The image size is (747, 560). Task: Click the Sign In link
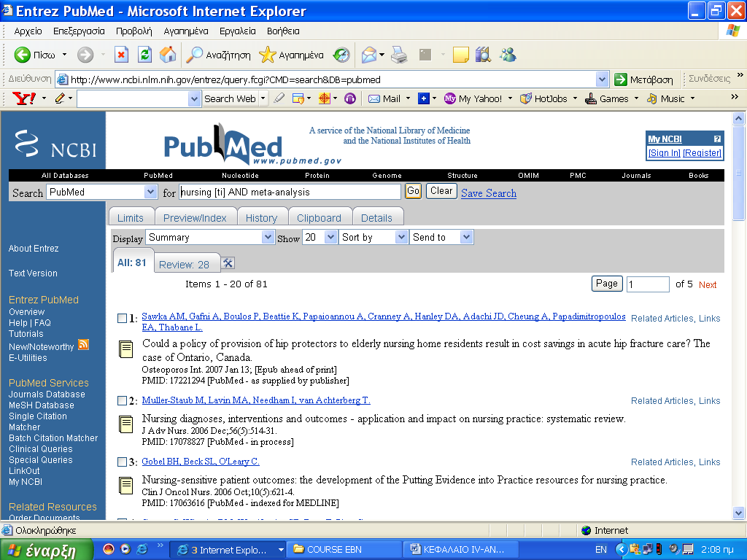click(664, 152)
